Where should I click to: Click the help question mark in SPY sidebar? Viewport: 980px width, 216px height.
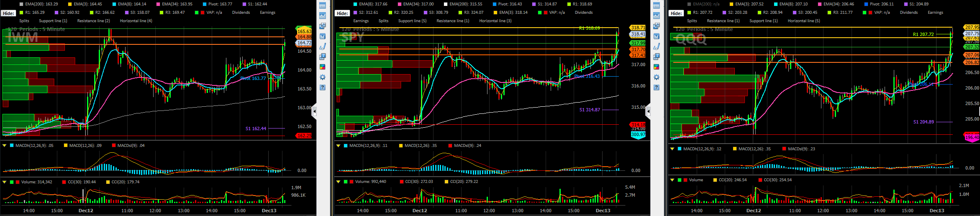(x=657, y=87)
